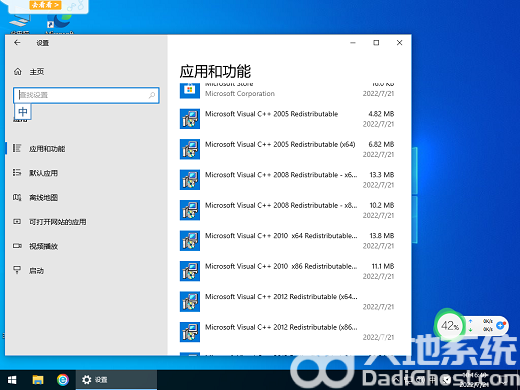Open 视频播放 settings page
Screen dimensions: 520x390
click(x=43, y=246)
